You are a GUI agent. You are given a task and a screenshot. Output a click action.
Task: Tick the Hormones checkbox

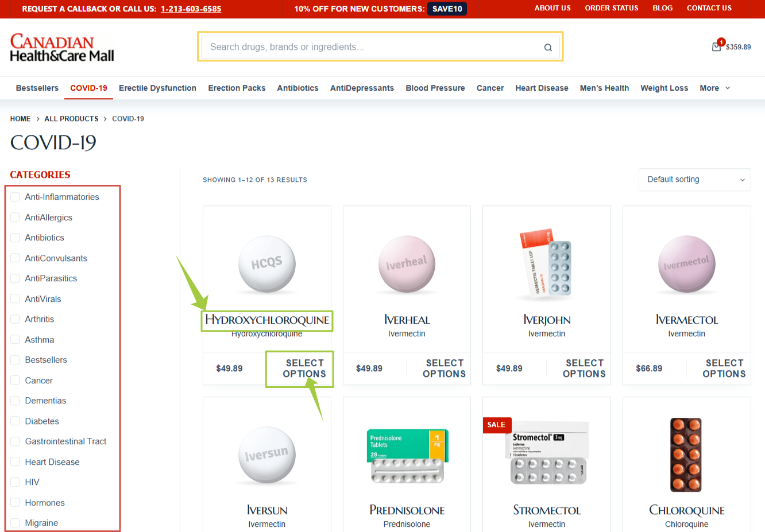point(15,503)
